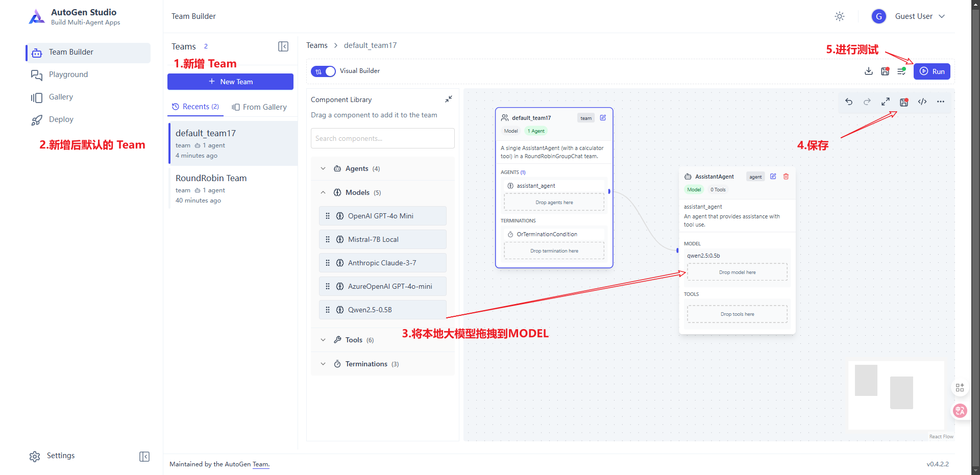Viewport: 980px width, 475px height.
Task: Click the save icon beside Run button
Action: tap(886, 71)
